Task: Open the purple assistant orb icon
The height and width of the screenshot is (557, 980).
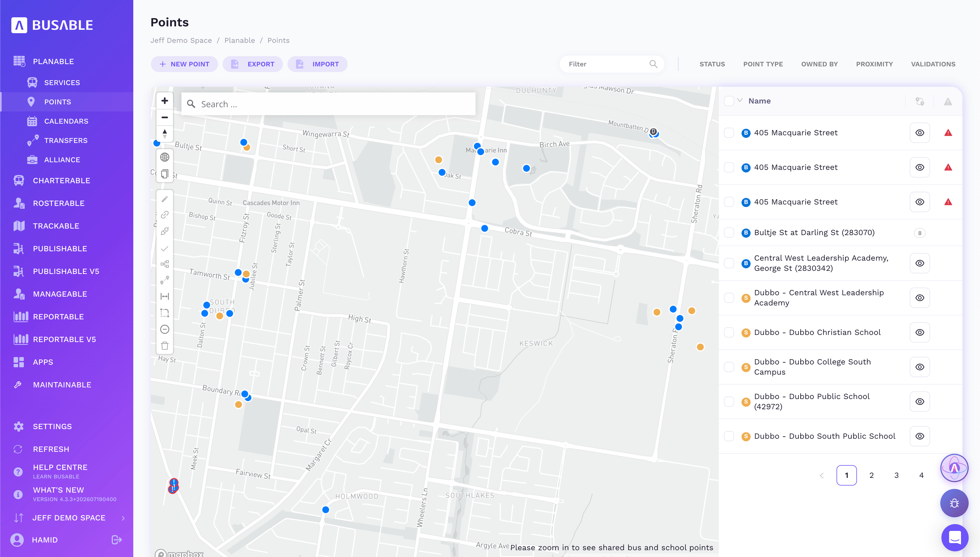Action: [x=954, y=467]
